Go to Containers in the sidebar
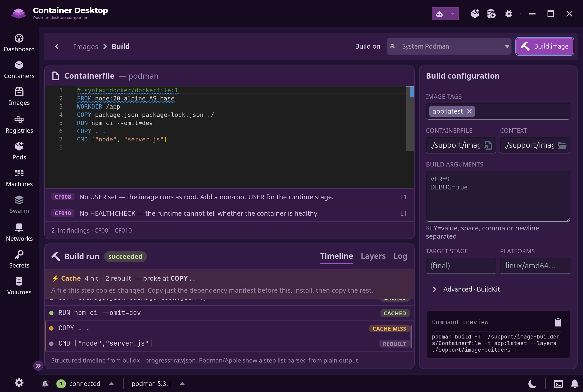The image size is (583, 392). pyautogui.click(x=19, y=70)
